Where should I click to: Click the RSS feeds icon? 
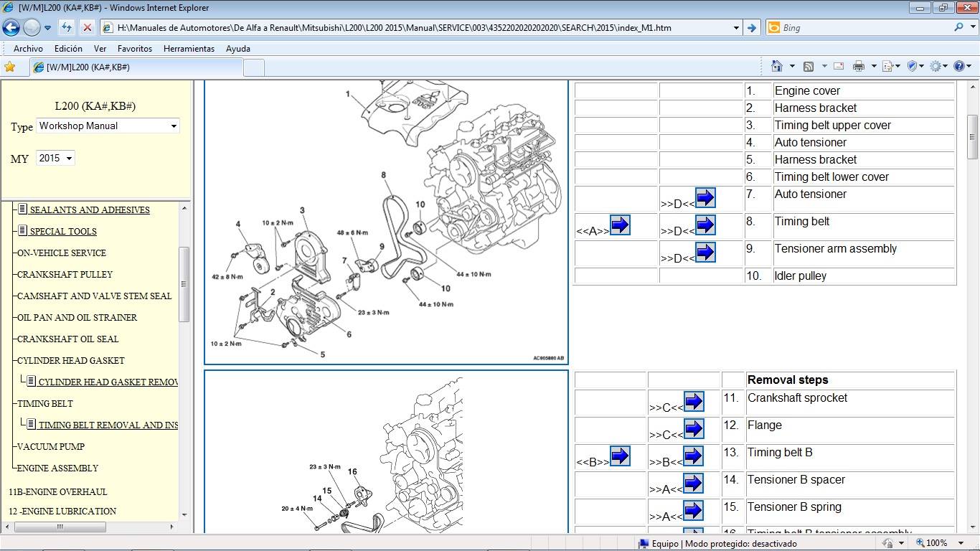[808, 66]
